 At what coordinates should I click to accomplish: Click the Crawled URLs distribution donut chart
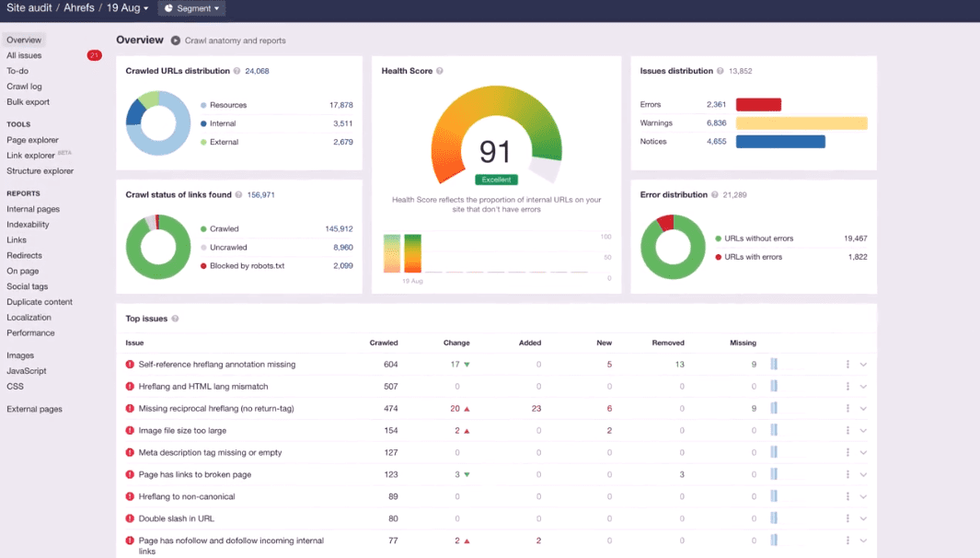158,123
